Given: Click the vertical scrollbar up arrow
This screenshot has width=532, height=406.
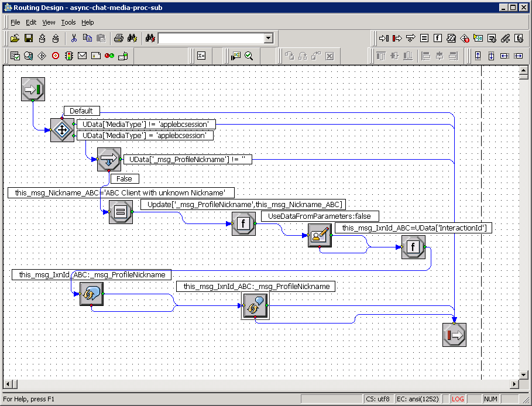Looking at the screenshot, I should point(524,71).
